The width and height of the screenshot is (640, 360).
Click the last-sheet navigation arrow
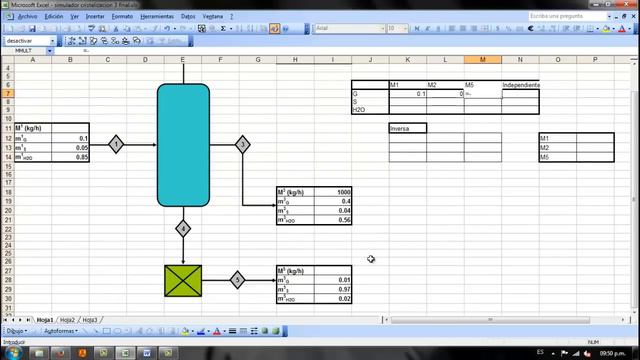(28, 320)
